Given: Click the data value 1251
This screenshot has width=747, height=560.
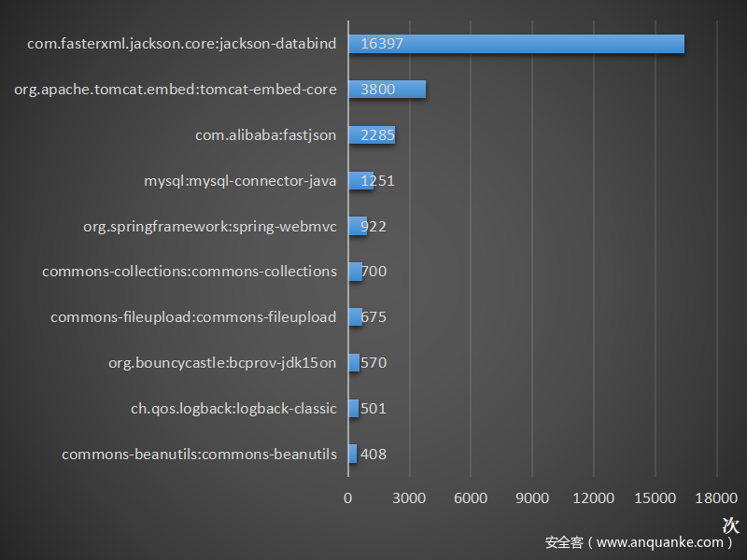Looking at the screenshot, I should click(378, 181).
